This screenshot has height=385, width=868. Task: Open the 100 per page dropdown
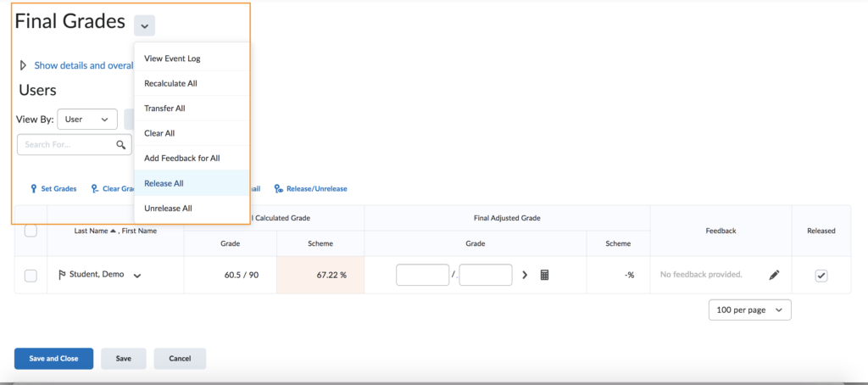749,310
